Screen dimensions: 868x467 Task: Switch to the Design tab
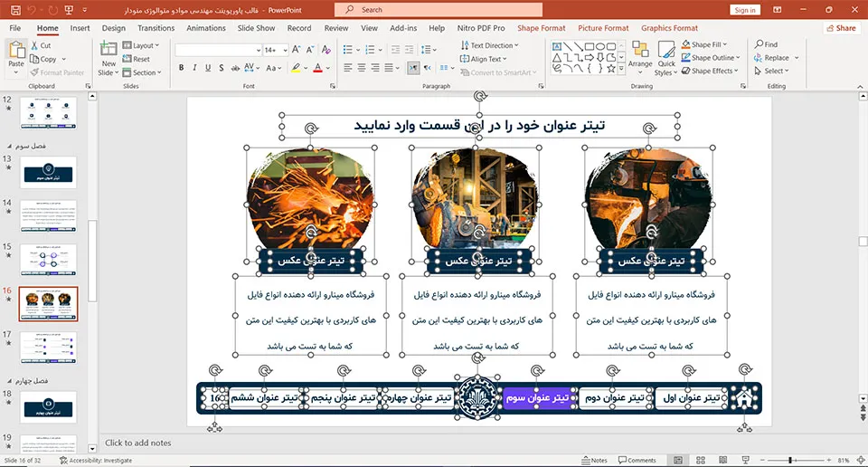pos(114,28)
